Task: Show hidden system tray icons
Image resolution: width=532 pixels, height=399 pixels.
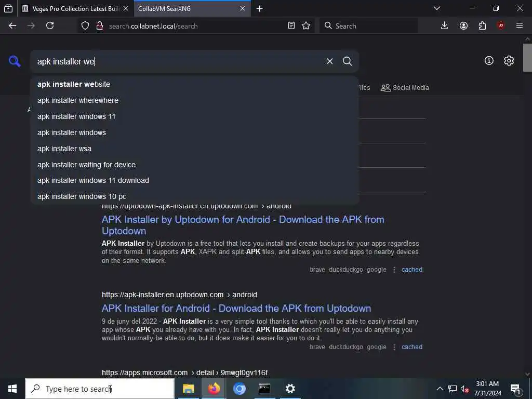Action: coord(440,389)
